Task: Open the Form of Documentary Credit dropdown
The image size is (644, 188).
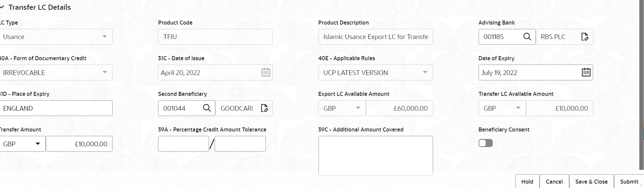Action: (104, 72)
